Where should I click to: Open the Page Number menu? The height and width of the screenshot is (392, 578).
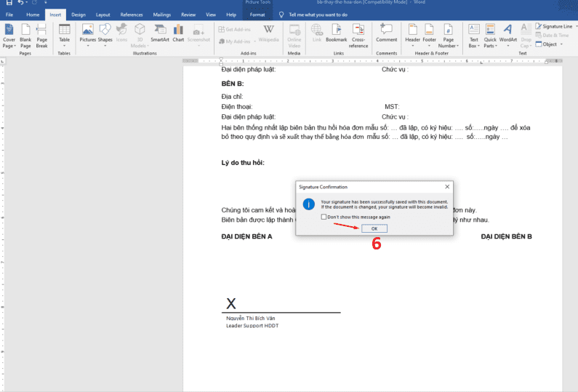449,36
